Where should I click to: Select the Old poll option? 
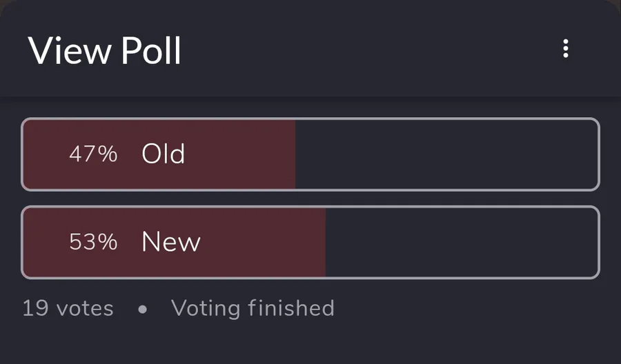[x=310, y=154]
